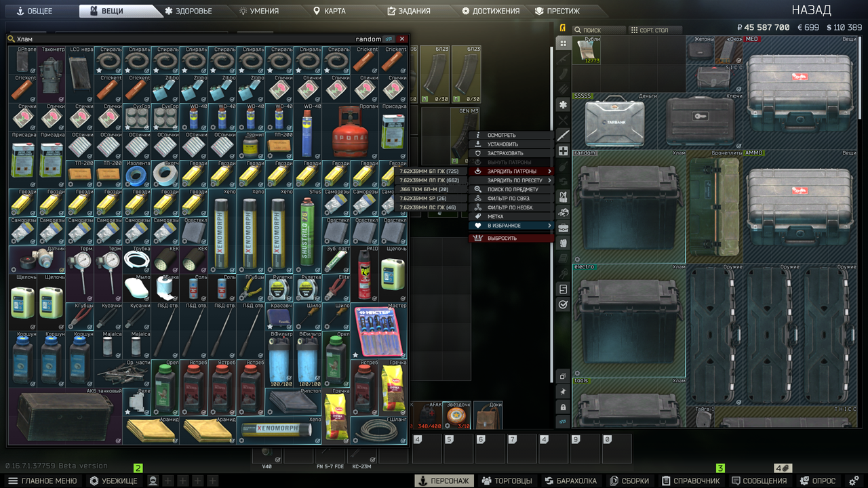
Task: Toggle the stash pin icon
Action: 563,392
